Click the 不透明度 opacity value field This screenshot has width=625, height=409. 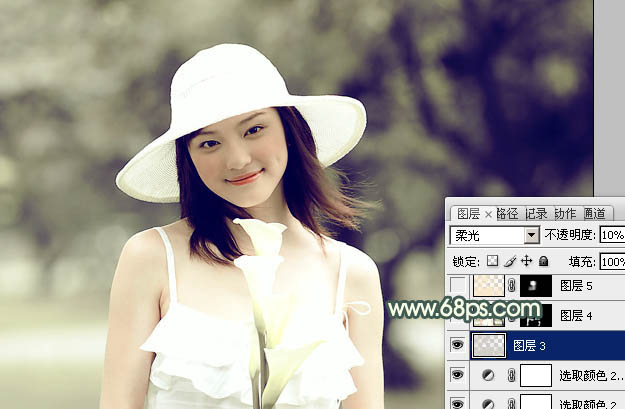611,235
